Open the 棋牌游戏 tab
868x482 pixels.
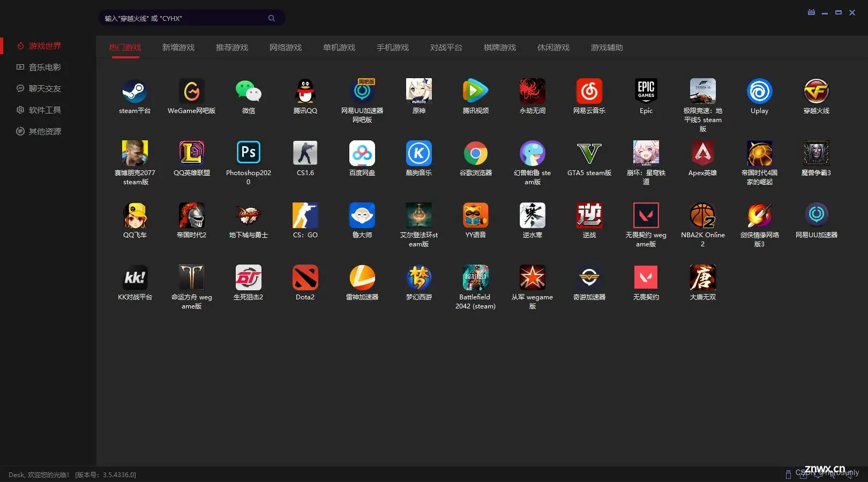click(x=500, y=48)
